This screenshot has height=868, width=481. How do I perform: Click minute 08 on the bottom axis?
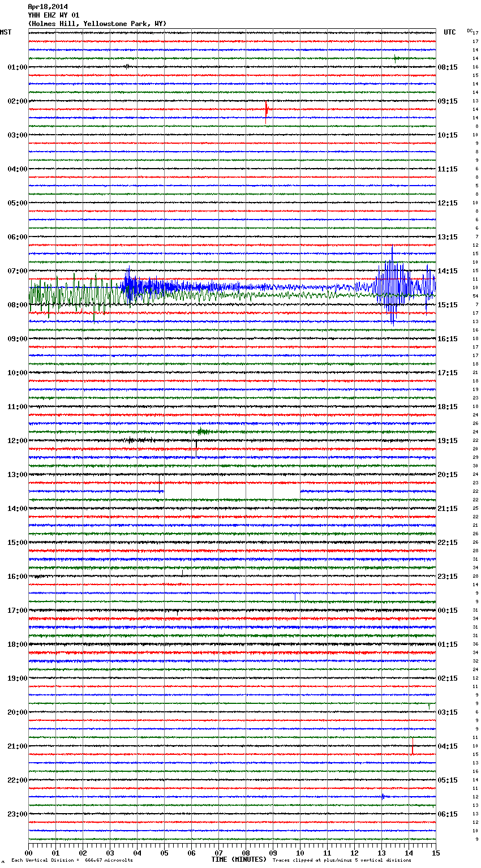(x=246, y=853)
